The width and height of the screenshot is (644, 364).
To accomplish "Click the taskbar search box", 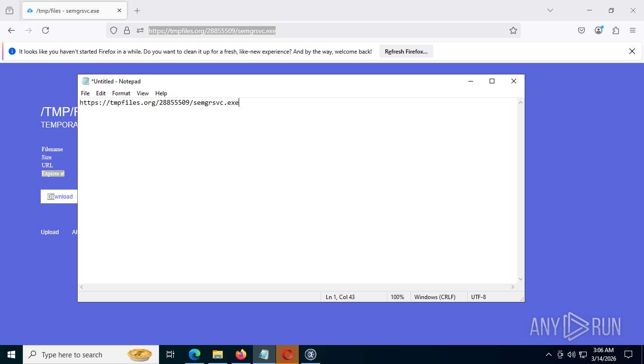I will [x=91, y=355].
